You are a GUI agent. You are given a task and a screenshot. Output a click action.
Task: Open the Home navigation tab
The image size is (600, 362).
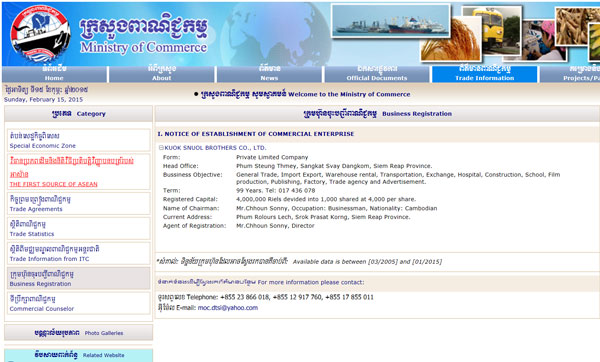point(54,73)
